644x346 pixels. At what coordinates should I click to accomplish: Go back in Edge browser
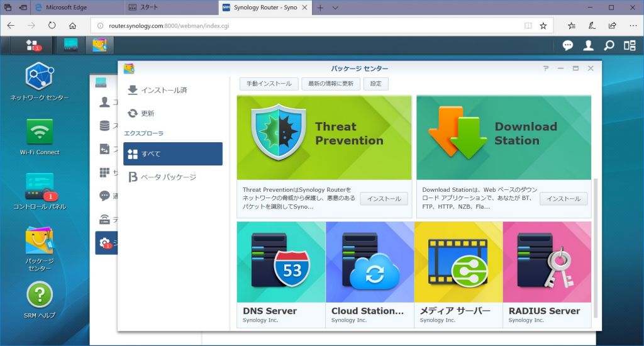pyautogui.click(x=11, y=25)
